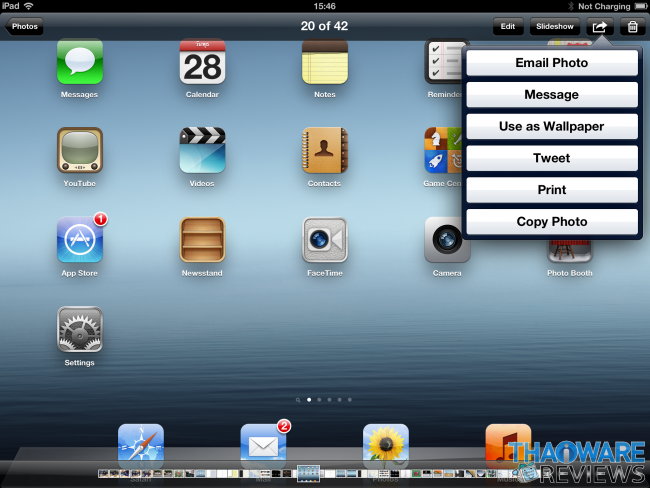This screenshot has height=488, width=650.
Task: Choose Use as Wallpaper option
Action: click(x=552, y=126)
